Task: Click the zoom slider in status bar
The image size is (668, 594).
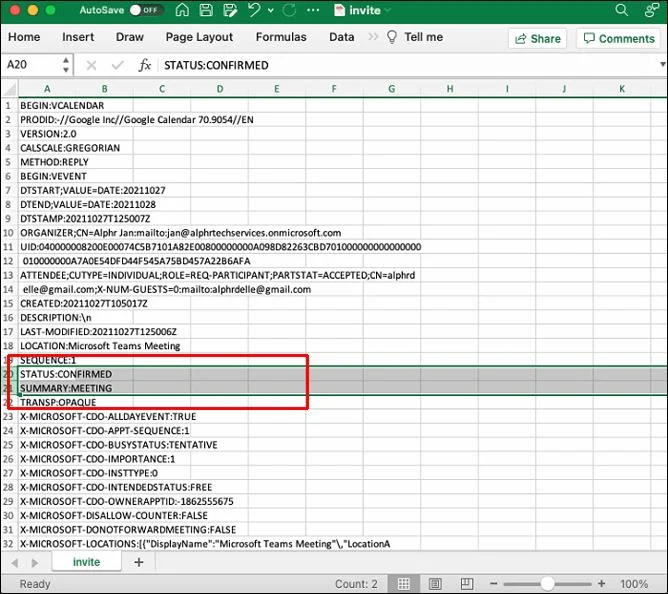Action: pyautogui.click(x=545, y=583)
